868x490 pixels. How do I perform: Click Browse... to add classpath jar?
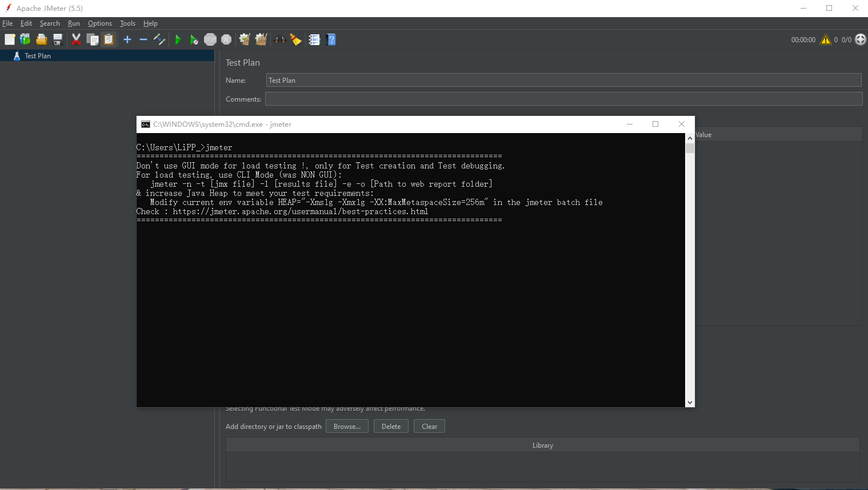point(347,427)
